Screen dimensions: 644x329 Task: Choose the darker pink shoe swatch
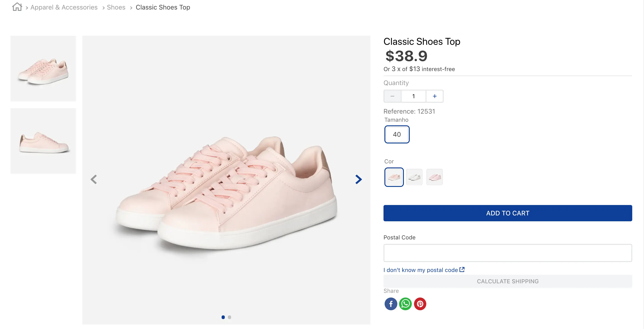434,177
